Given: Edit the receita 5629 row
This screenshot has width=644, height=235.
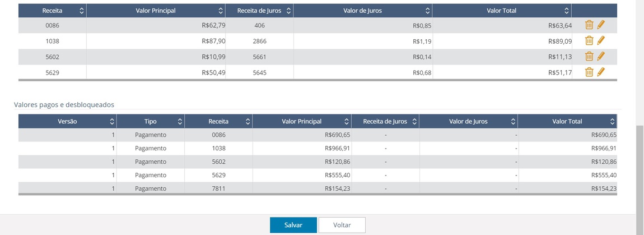Looking at the screenshot, I should point(601,72).
